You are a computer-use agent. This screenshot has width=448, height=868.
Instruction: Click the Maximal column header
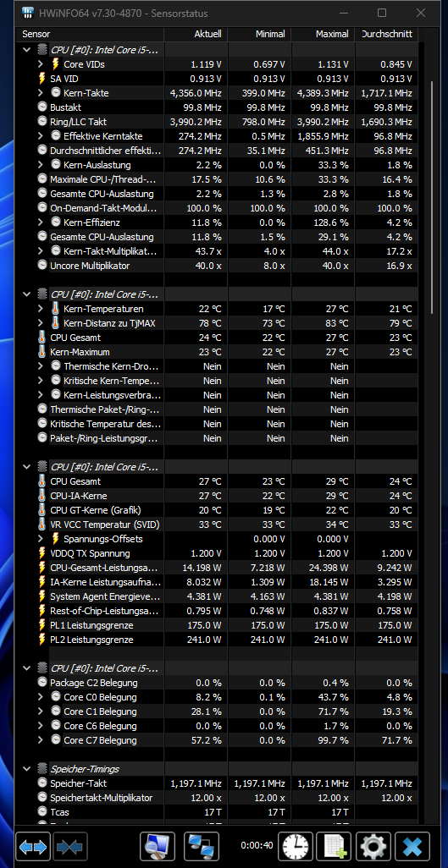tap(323, 35)
